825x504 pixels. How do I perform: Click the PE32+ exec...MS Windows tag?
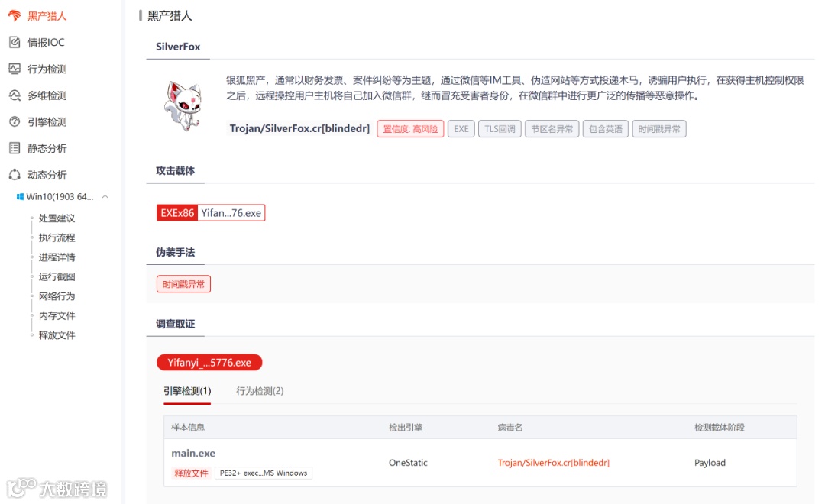pos(264,473)
